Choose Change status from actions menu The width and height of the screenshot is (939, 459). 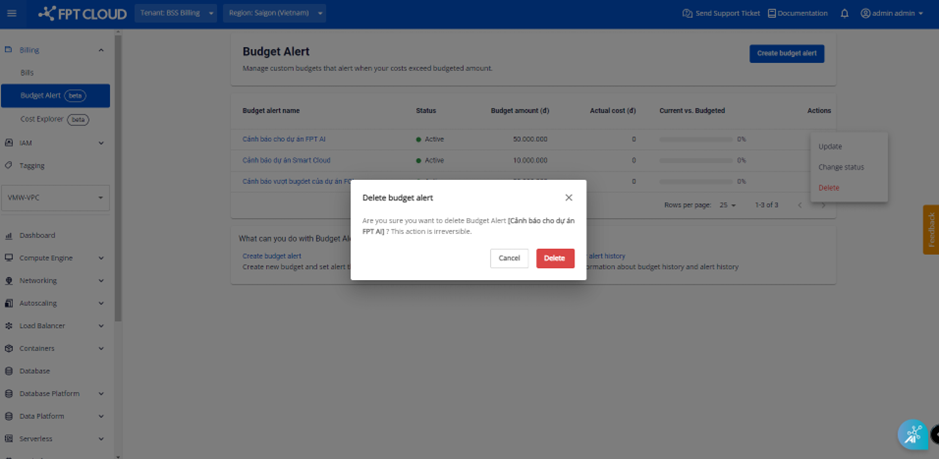[x=840, y=167]
